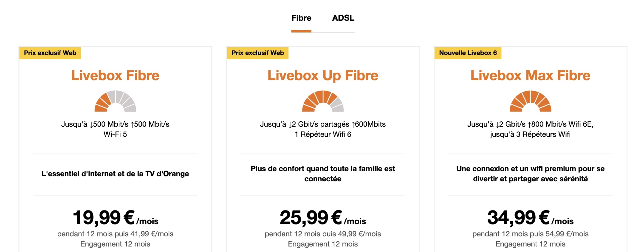Click the Nouvelle Livebox 6 badge
The image size is (644, 252).
pyautogui.click(x=468, y=53)
